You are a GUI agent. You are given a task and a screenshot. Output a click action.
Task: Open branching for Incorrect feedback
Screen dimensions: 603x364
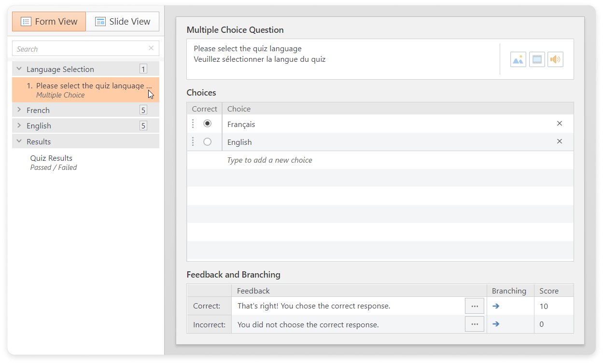tap(496, 324)
